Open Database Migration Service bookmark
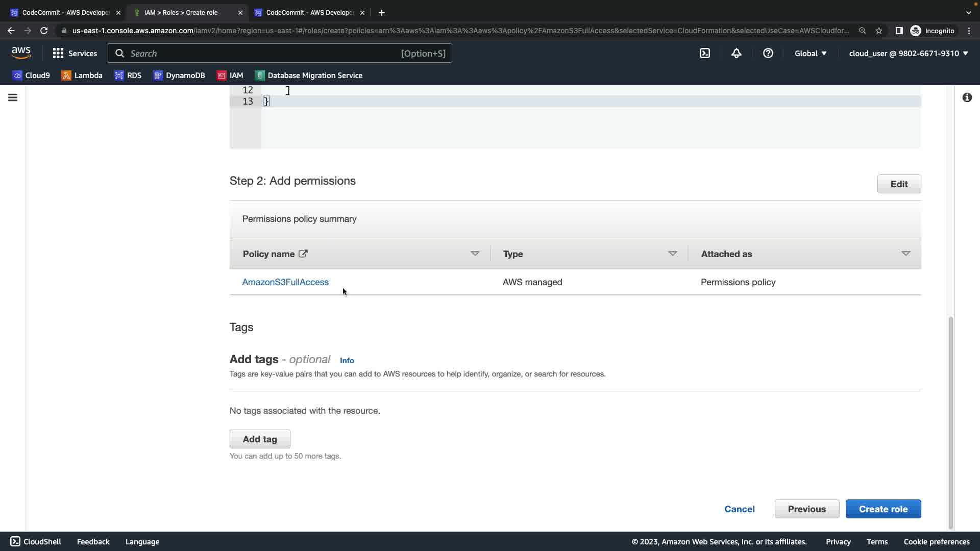Viewport: 980px width, 551px height. [x=309, y=75]
